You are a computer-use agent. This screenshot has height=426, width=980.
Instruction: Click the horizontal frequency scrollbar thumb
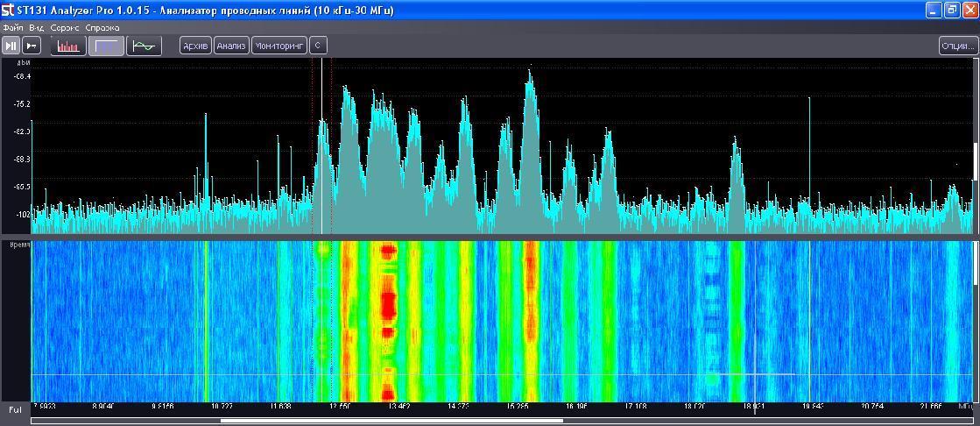[391, 421]
